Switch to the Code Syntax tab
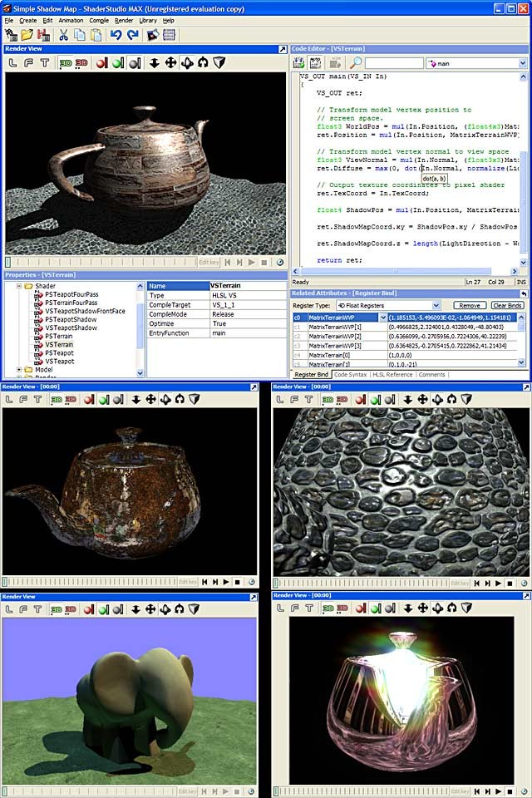 (x=350, y=375)
